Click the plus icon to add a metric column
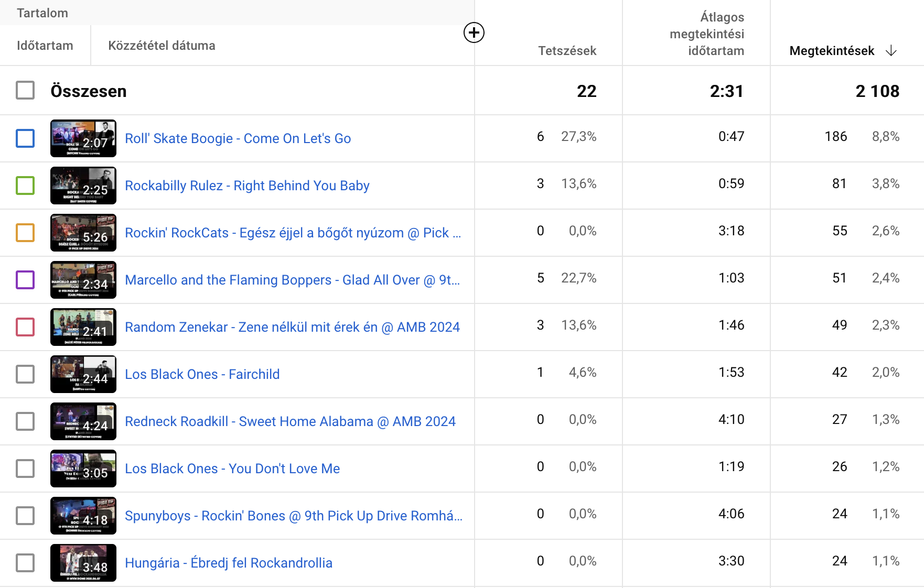 tap(474, 32)
